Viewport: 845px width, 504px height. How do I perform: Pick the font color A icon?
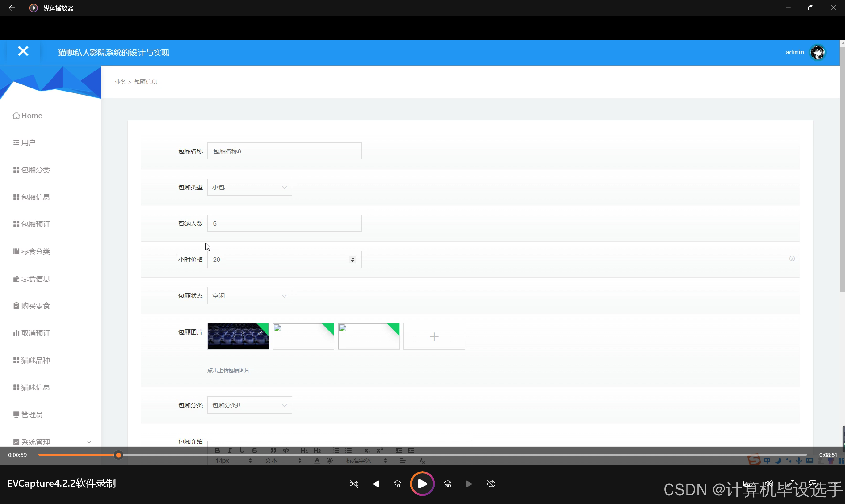317,461
